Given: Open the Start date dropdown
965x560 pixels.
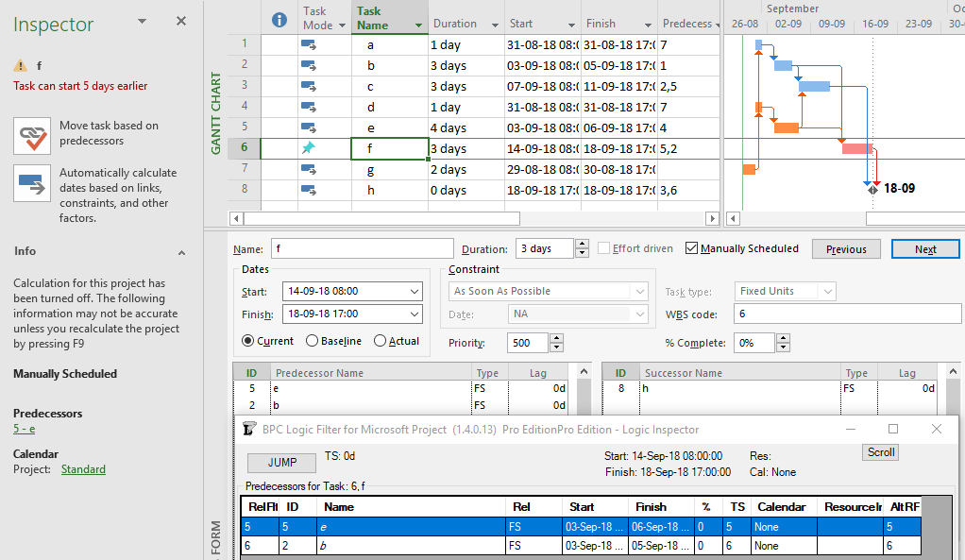Looking at the screenshot, I should click(415, 291).
